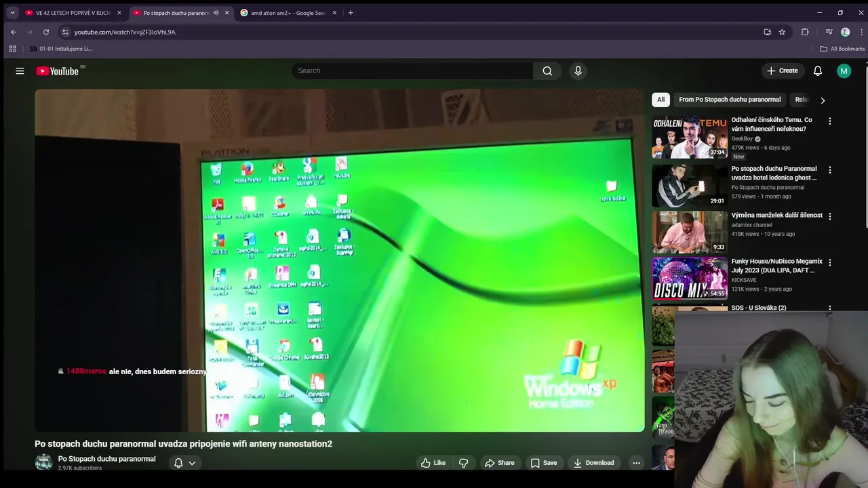Bookmark this page with the star icon
The width and height of the screenshot is (868, 488).
pyautogui.click(x=782, y=32)
